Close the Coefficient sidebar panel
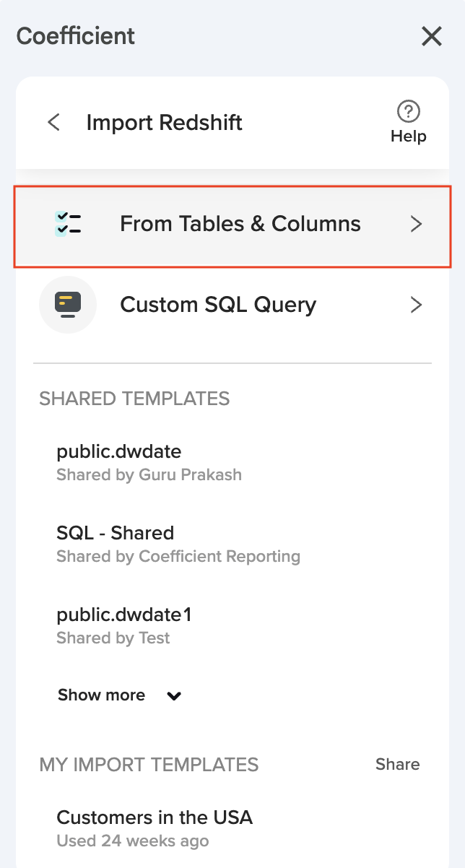The height and width of the screenshot is (868, 465). [x=432, y=36]
